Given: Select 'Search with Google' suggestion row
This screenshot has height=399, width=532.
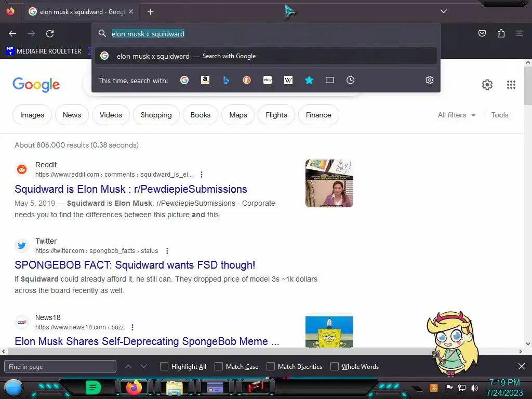Looking at the screenshot, I should coord(266,56).
